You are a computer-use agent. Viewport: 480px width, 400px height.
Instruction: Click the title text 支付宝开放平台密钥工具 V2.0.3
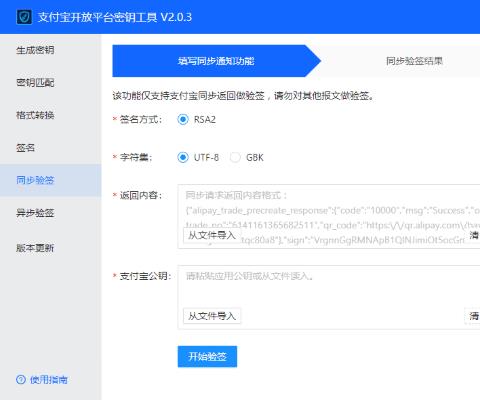[115, 17]
